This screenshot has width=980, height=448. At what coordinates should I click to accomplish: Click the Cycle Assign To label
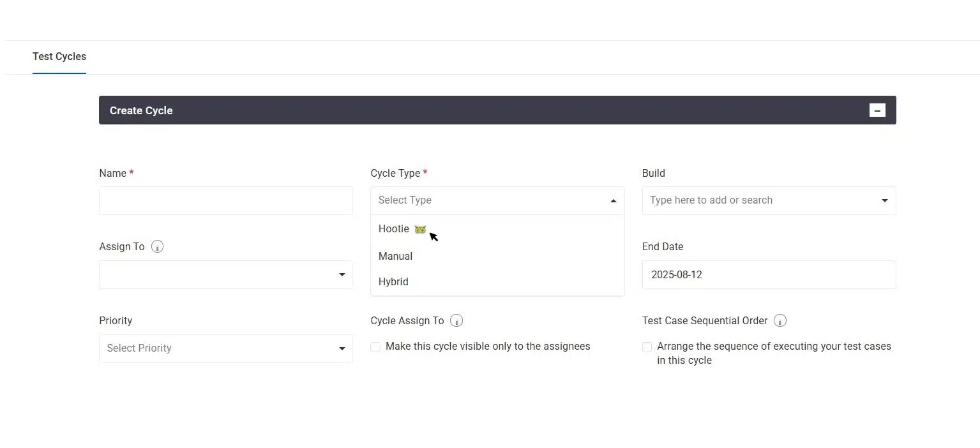[x=407, y=320]
